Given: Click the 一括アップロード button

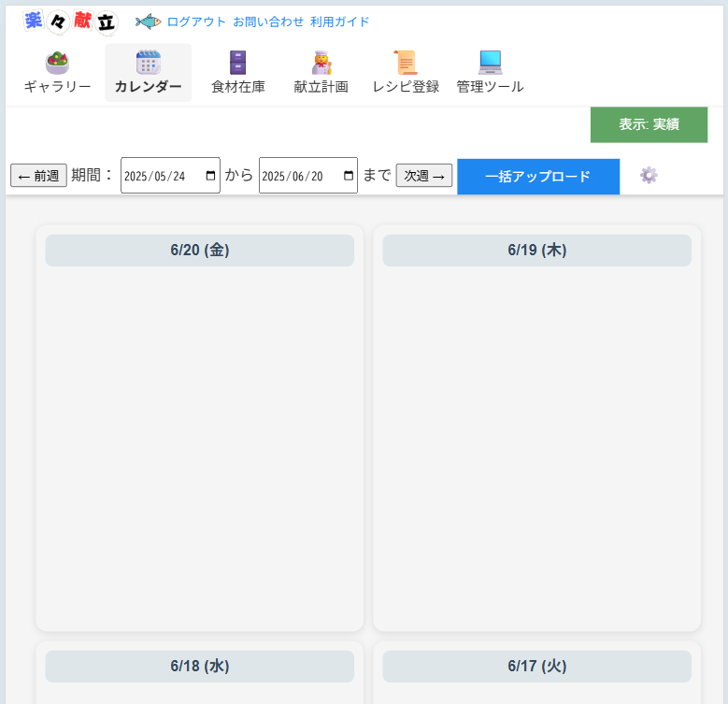Looking at the screenshot, I should pyautogui.click(x=538, y=177).
